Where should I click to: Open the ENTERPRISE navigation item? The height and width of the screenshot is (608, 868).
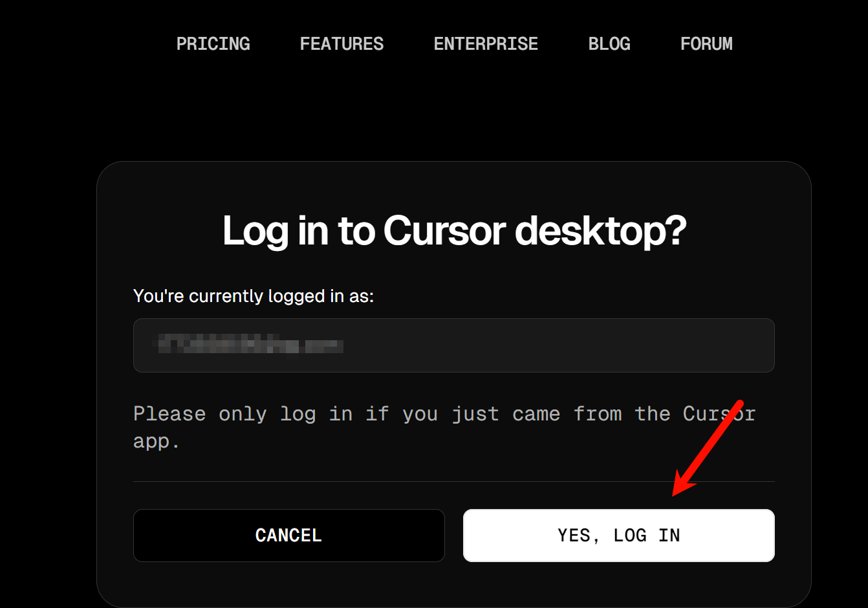486,43
